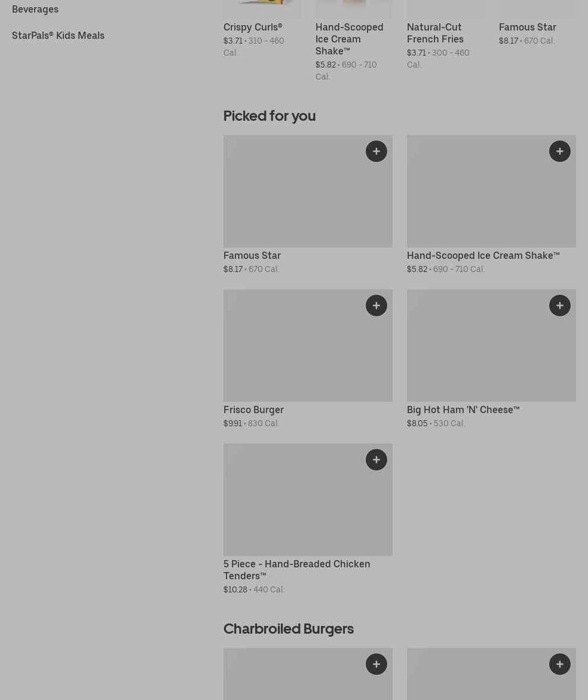The width and height of the screenshot is (588, 700).
Task: Open Famous Star in top row
Action: pos(527,27)
